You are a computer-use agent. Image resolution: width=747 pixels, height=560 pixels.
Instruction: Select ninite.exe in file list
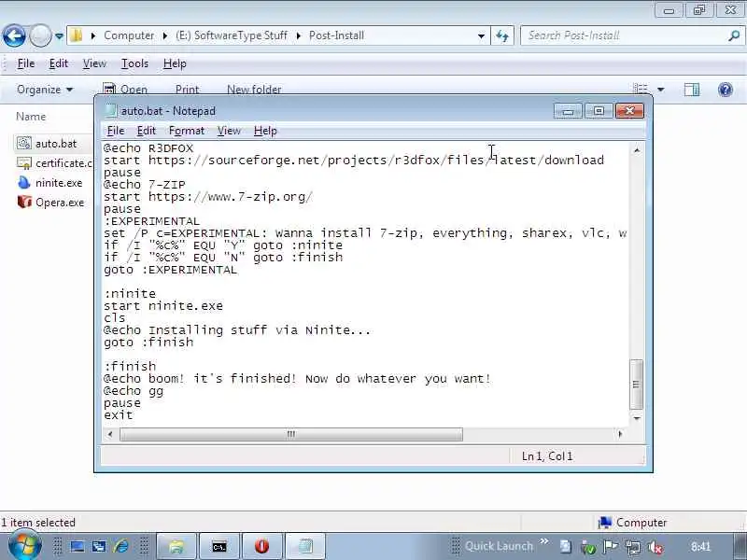pos(49,183)
